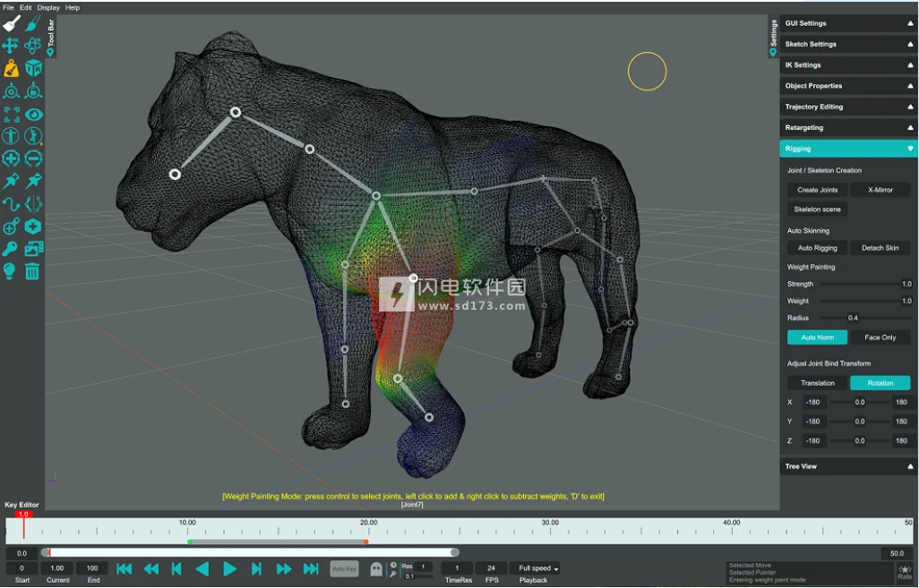Screen dimensions: 919x588
Task: Click the Skeleton scene button
Action: click(817, 209)
